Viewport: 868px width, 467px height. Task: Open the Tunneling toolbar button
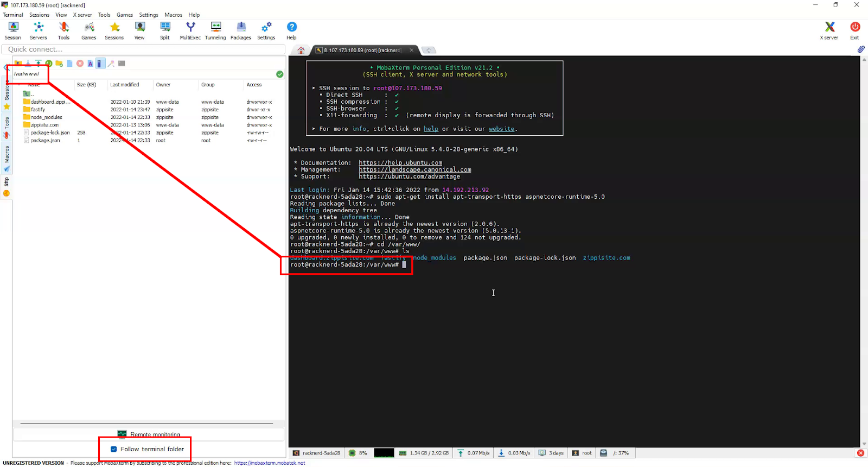(215, 31)
